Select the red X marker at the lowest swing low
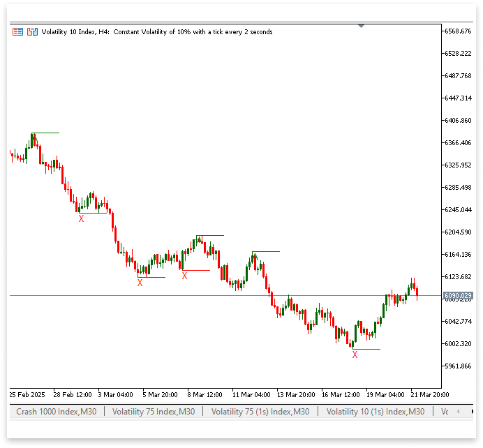The image size is (483, 448). [355, 355]
